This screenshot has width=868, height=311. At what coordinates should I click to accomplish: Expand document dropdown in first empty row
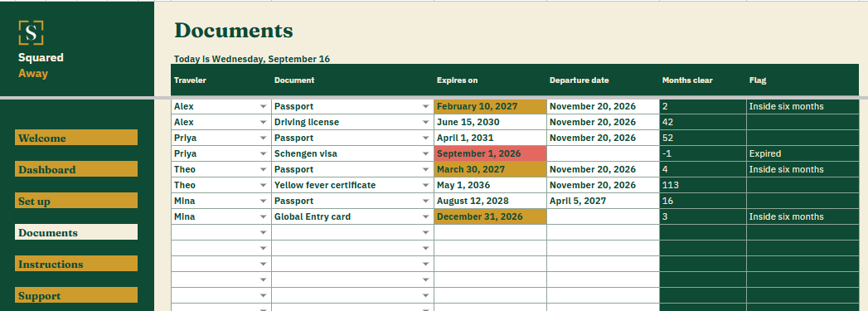pyautogui.click(x=425, y=232)
